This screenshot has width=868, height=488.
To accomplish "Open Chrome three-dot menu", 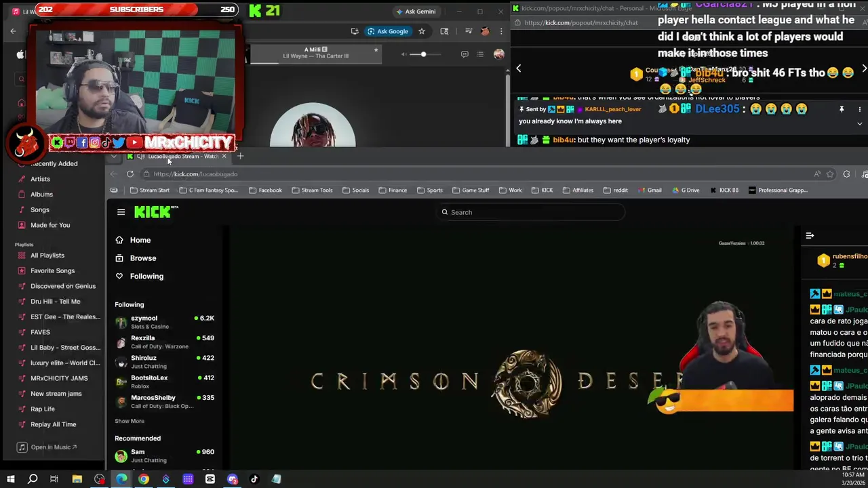I will (501, 31).
